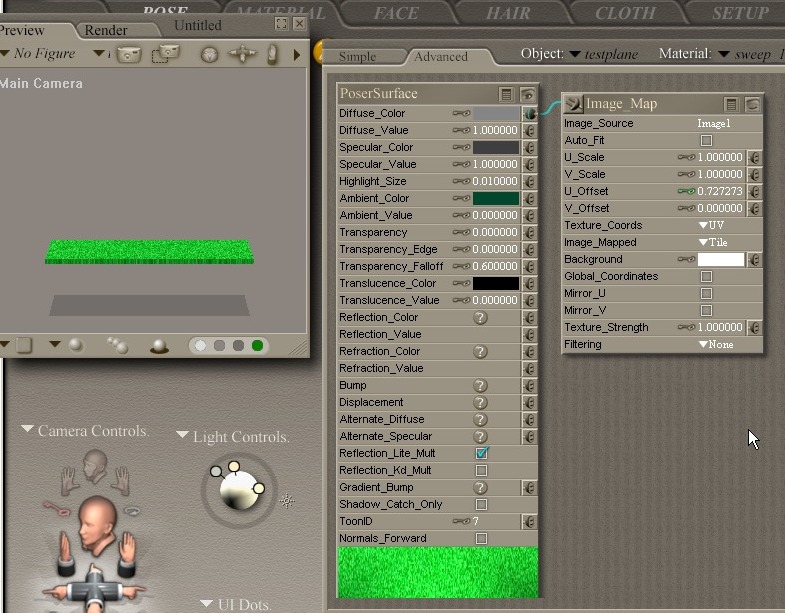Enable the Mirror_U checkbox

tap(706, 293)
